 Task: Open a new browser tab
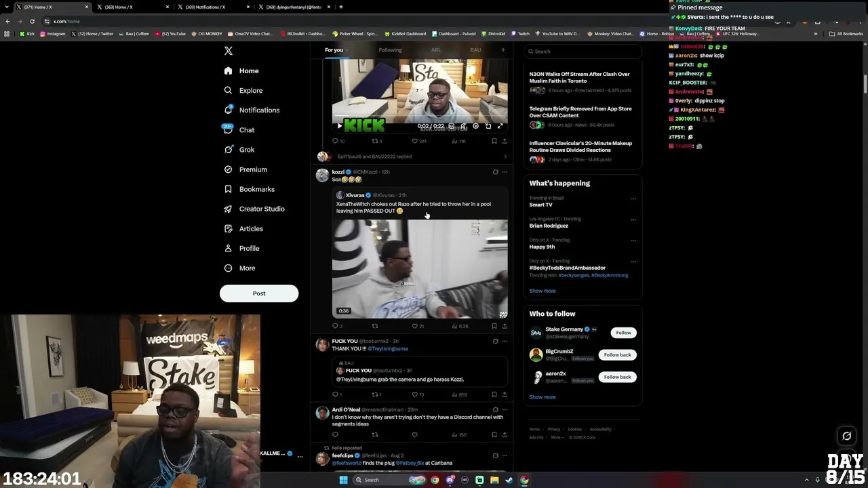pos(341,7)
